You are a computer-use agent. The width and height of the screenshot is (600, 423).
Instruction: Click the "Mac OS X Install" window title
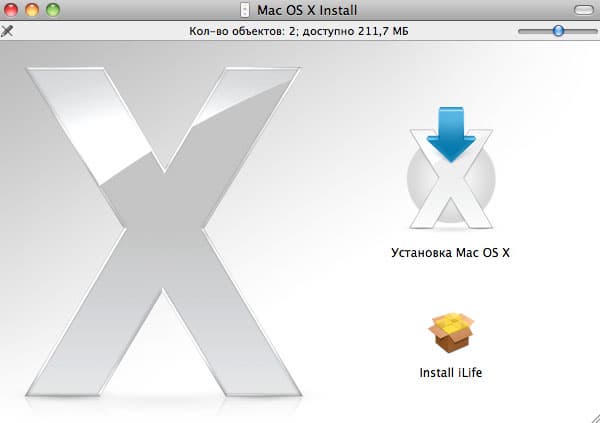tap(307, 10)
